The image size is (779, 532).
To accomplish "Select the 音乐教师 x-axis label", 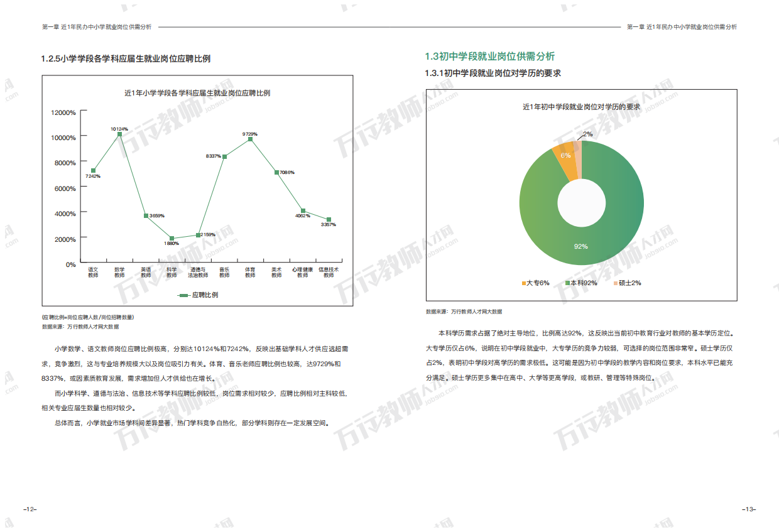I will tap(224, 273).
